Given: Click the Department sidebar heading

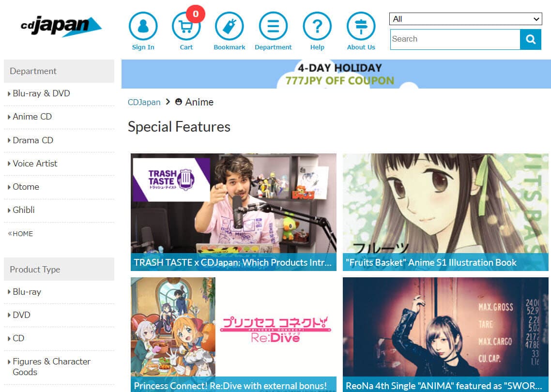Looking at the screenshot, I should [x=59, y=71].
